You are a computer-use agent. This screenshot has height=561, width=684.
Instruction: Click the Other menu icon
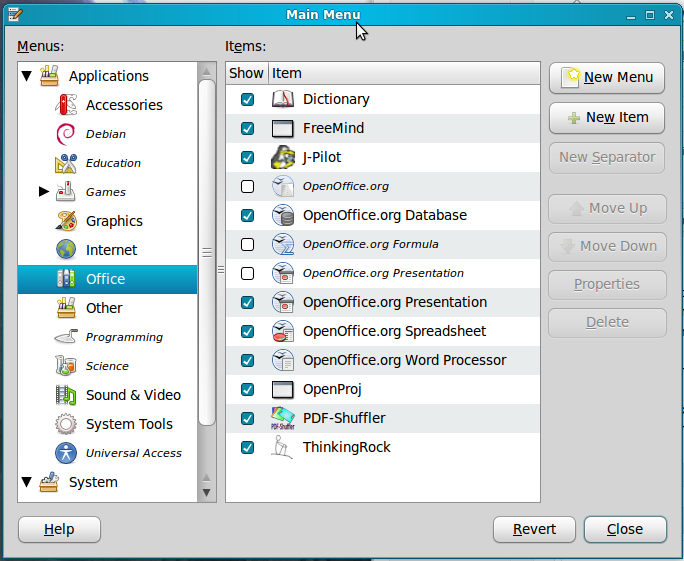tap(66, 308)
